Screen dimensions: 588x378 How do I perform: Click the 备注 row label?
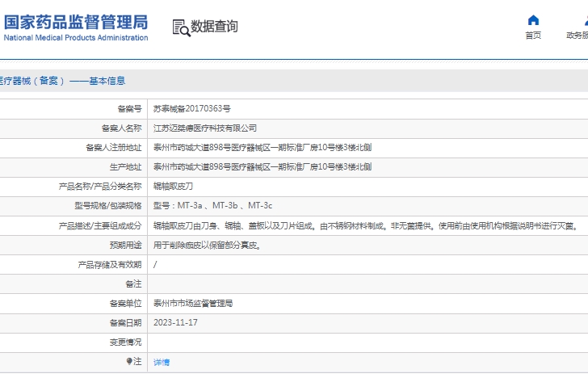[133, 284]
